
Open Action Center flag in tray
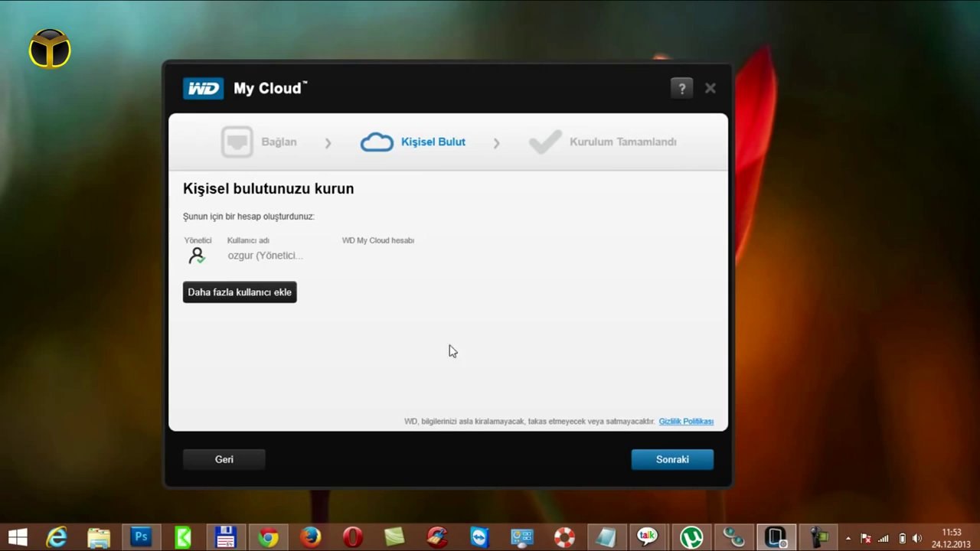click(x=866, y=538)
